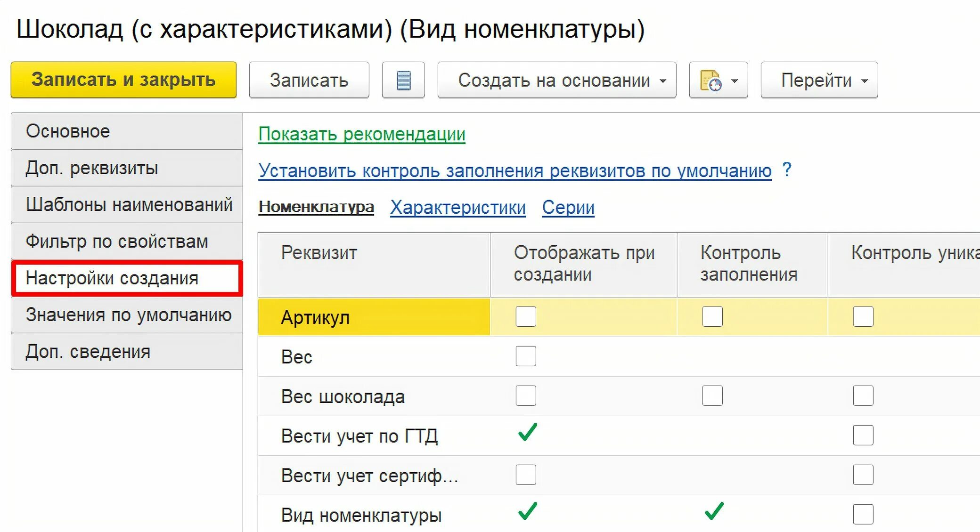Switch to the 'Характеристики' tab link

click(457, 208)
